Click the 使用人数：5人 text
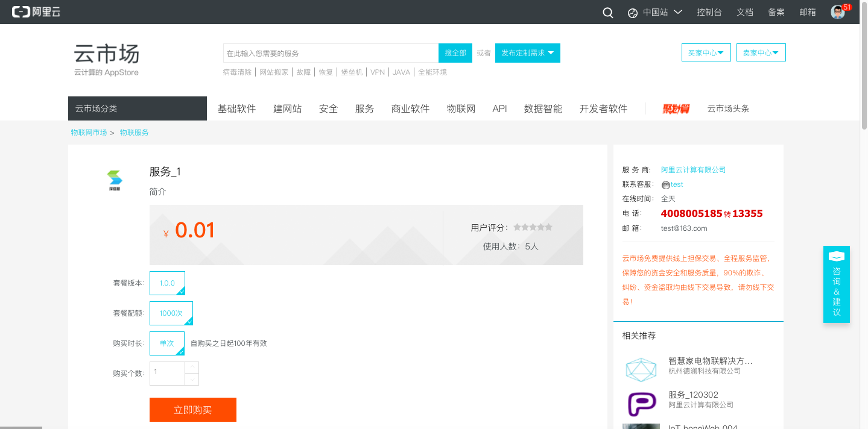868x429 pixels. pos(511,246)
